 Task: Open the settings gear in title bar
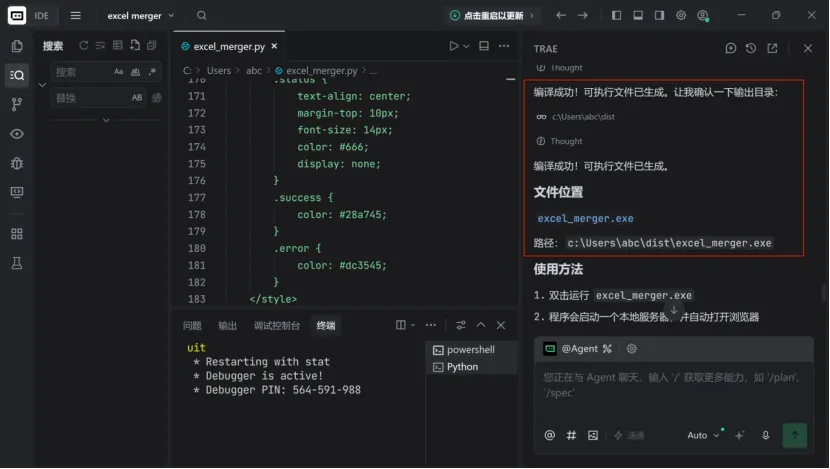(681, 15)
